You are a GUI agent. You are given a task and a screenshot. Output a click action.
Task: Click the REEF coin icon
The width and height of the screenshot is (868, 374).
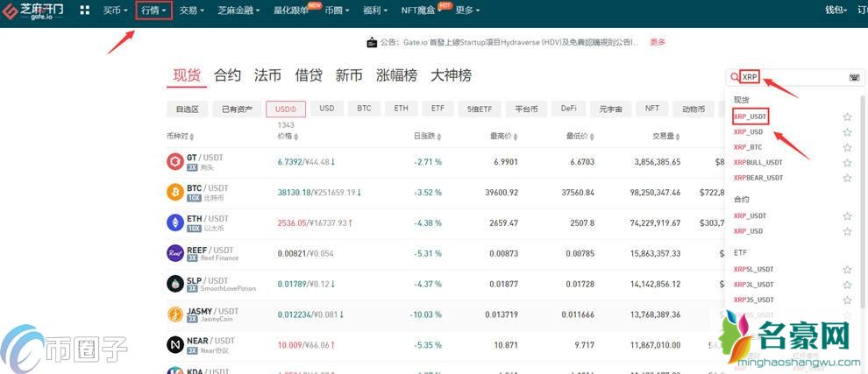[x=175, y=253]
